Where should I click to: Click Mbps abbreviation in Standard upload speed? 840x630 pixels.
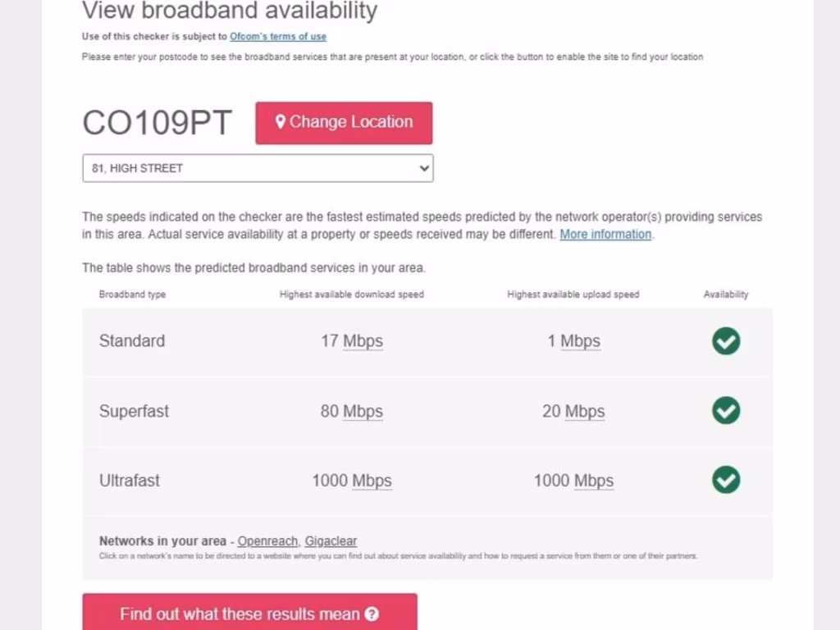tap(580, 341)
